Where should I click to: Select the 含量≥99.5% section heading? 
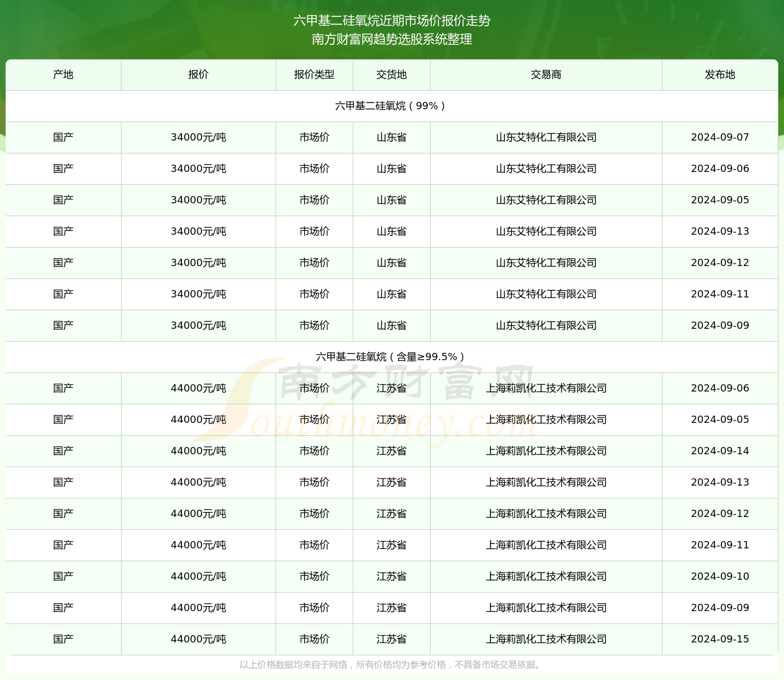pos(391,357)
